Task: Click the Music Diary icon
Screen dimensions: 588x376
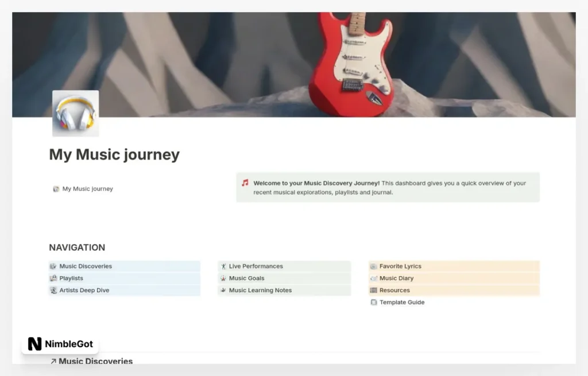Action: tap(374, 278)
